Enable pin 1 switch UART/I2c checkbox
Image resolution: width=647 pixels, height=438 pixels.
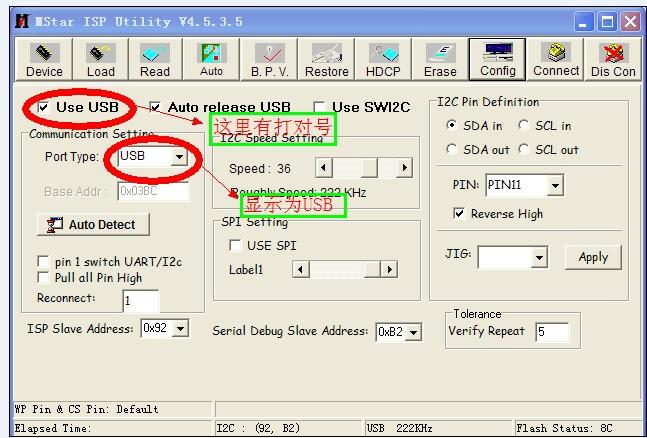click(x=43, y=261)
